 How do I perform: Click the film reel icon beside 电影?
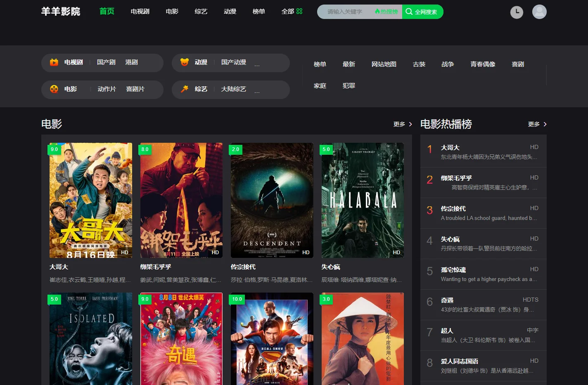coord(54,89)
